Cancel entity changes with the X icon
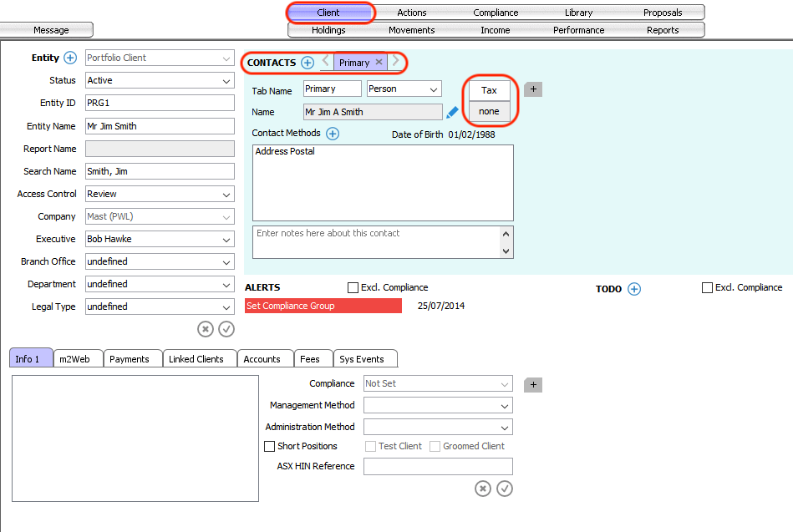The image size is (793, 532). click(x=206, y=329)
